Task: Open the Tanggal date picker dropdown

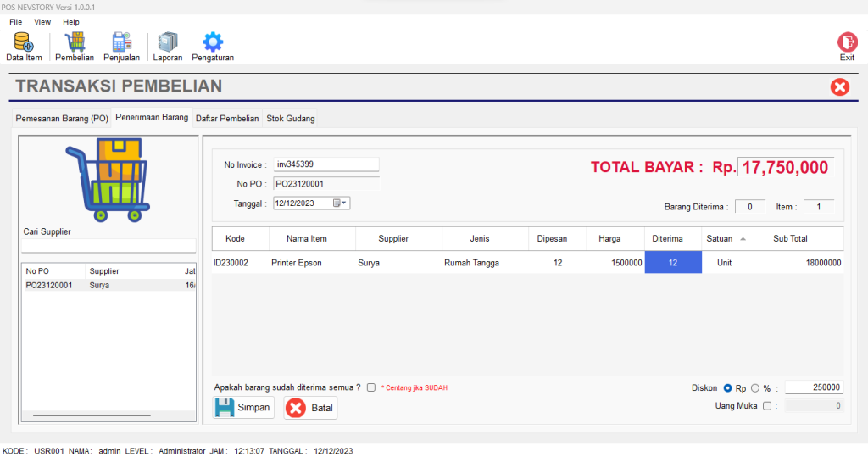Action: [341, 203]
